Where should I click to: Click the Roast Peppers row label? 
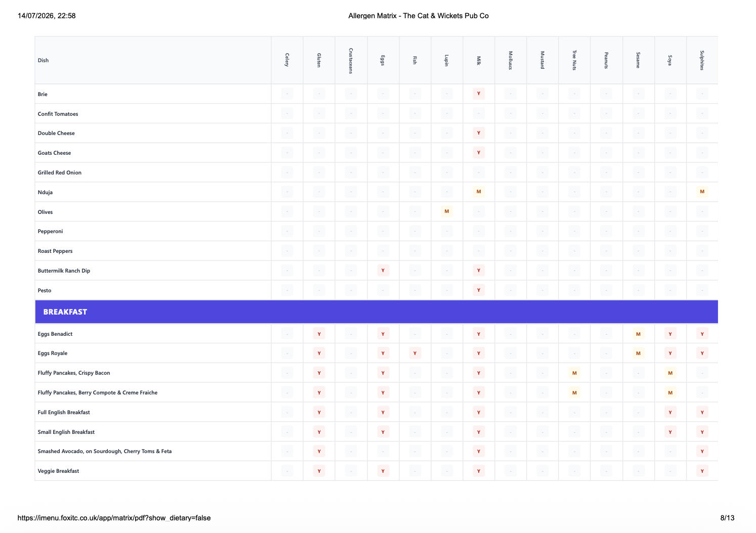click(55, 251)
